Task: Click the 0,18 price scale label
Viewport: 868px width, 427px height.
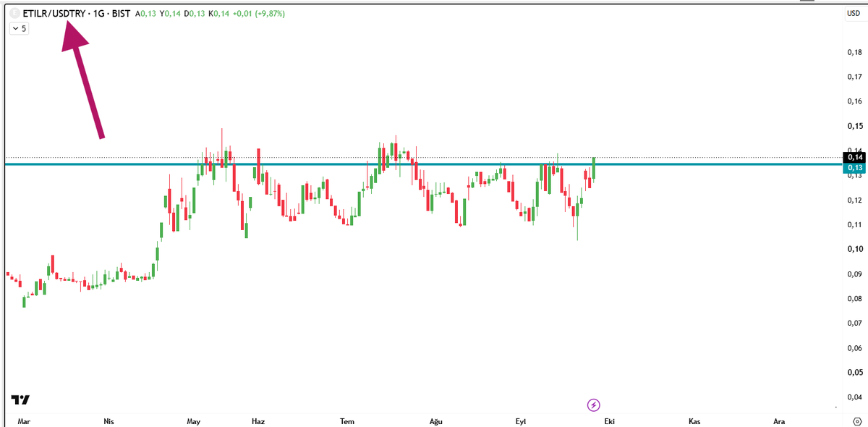Action: (x=854, y=52)
